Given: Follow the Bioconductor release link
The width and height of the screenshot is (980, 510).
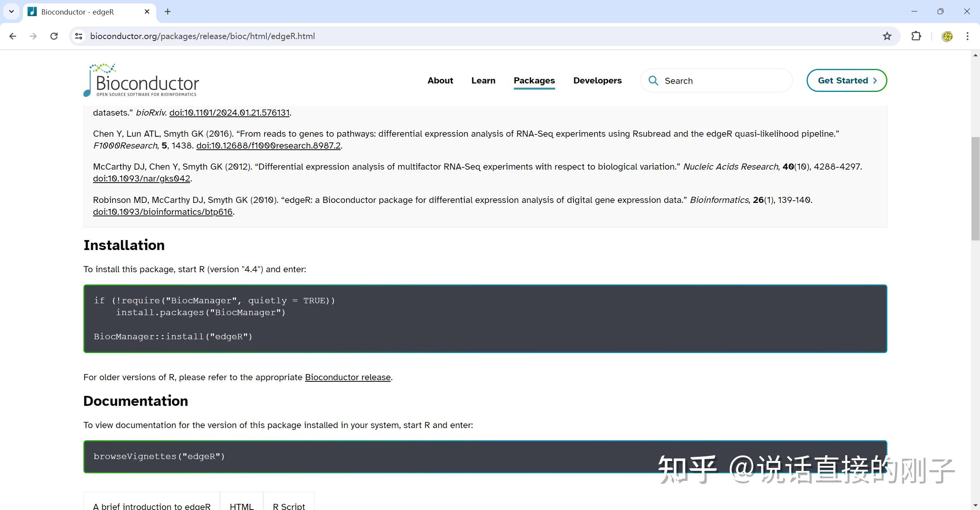Looking at the screenshot, I should tap(348, 377).
